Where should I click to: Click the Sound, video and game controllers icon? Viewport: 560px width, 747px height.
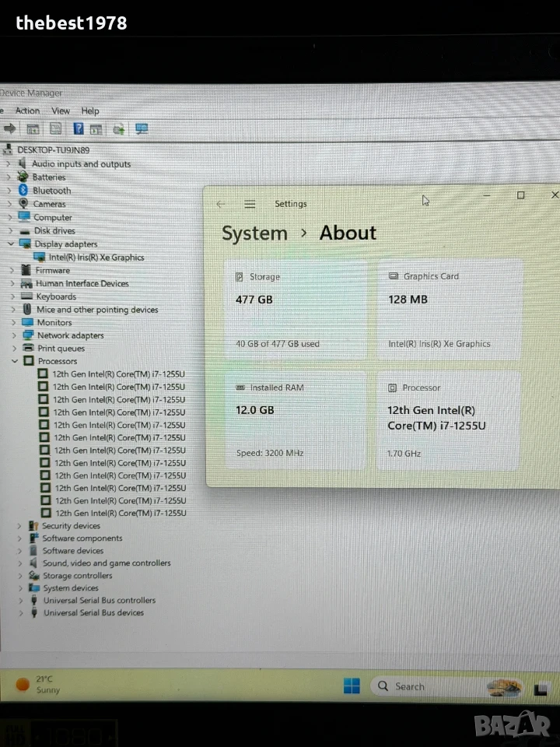click(33, 563)
